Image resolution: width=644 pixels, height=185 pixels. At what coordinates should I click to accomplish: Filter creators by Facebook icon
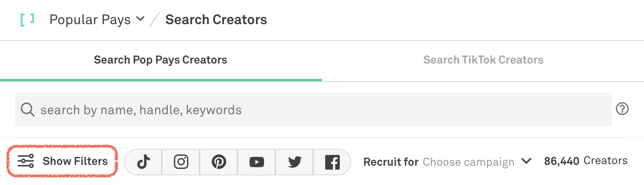coord(332,162)
